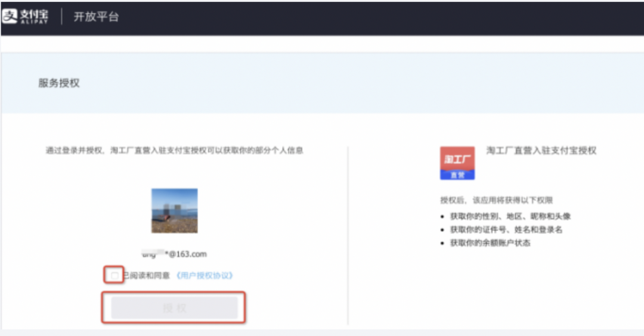The width and height of the screenshot is (644, 336).
Task: Click the 开放平台 header title
Action: [x=96, y=17]
